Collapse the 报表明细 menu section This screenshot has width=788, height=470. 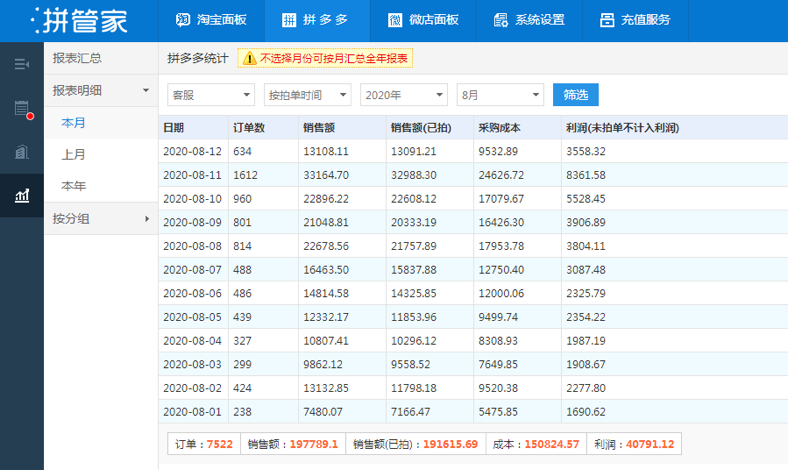click(102, 90)
